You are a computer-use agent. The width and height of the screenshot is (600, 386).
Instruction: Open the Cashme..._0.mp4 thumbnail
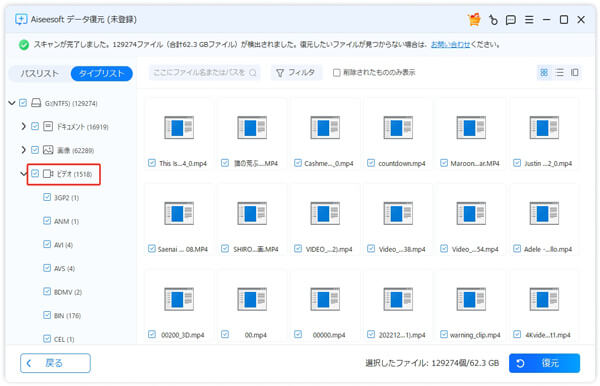click(325, 127)
